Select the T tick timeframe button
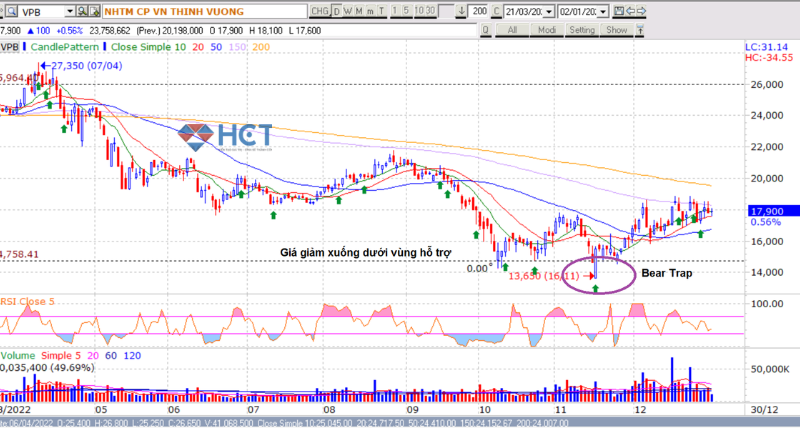The height and width of the screenshot is (428, 800). click(382, 11)
